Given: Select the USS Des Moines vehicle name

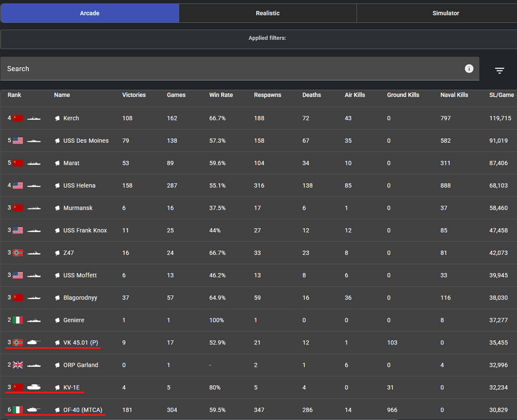Looking at the screenshot, I should pyautogui.click(x=86, y=141).
